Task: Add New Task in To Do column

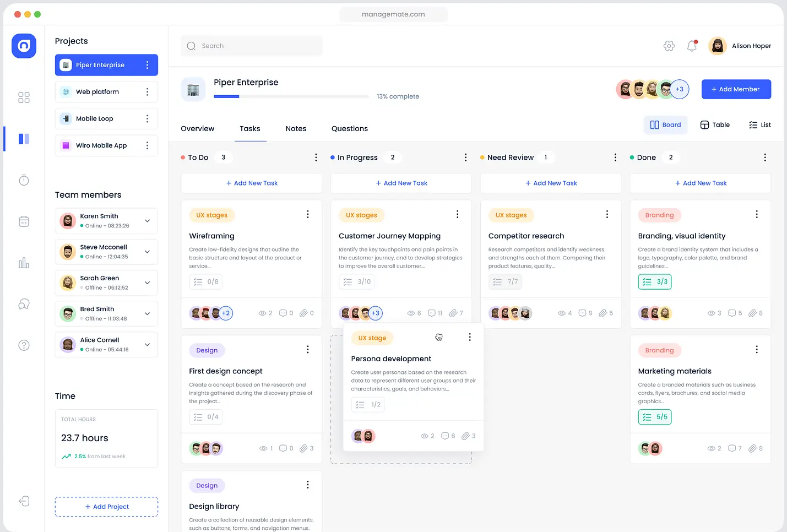Action: [x=252, y=183]
